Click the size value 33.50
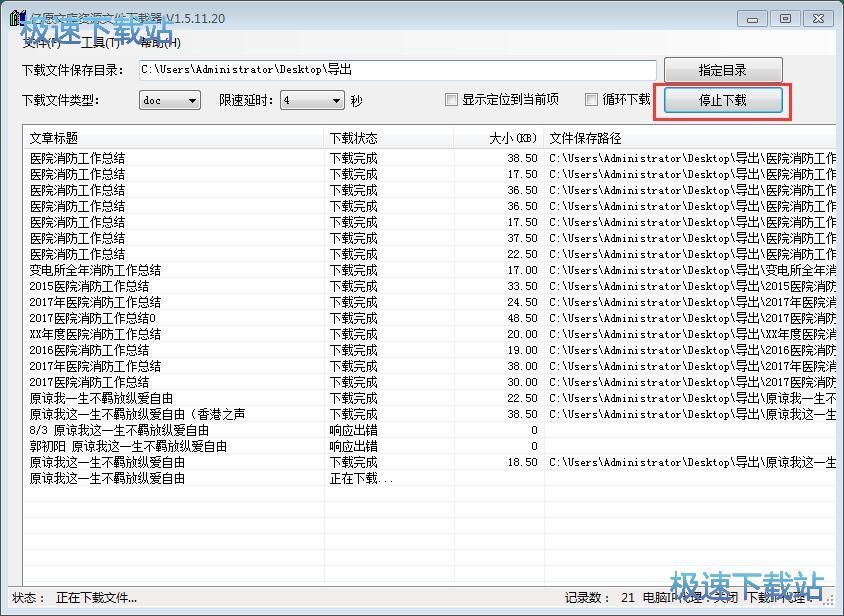844x616 pixels. 522,286
